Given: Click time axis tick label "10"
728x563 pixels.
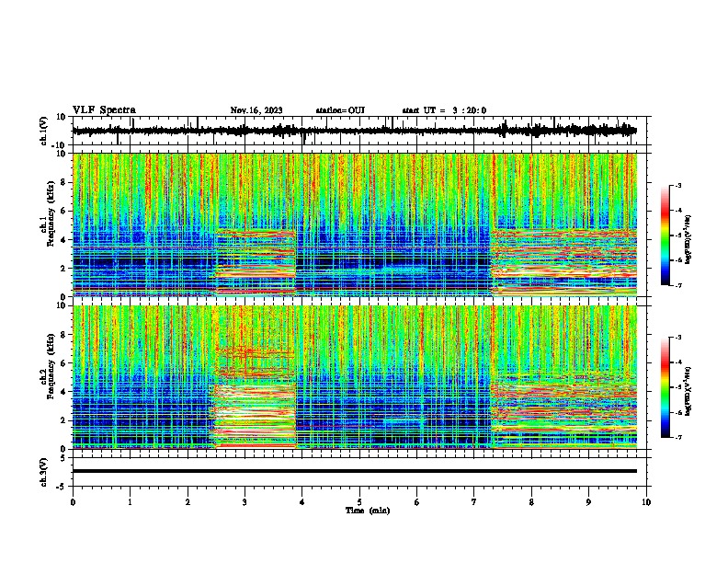Looking at the screenshot, I should (646, 502).
